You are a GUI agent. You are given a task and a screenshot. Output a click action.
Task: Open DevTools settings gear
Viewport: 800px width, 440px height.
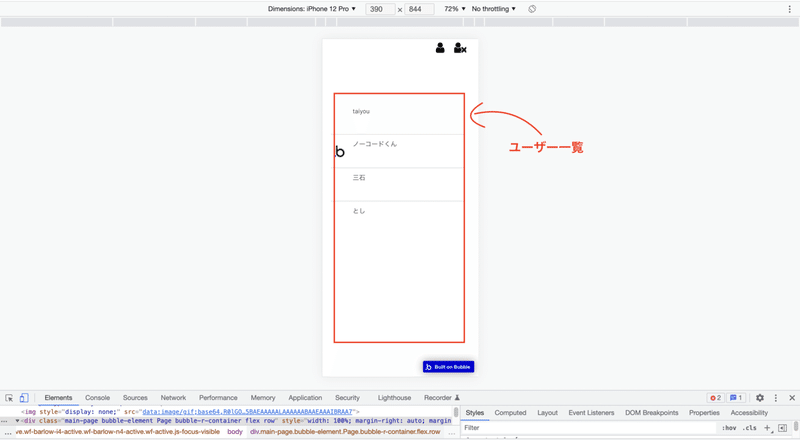760,398
